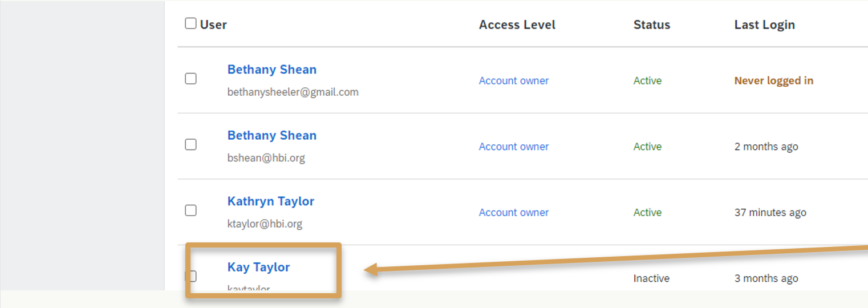Tick the Kathryn Taylor row checkbox
This screenshot has width=868, height=308.
pos(190,210)
